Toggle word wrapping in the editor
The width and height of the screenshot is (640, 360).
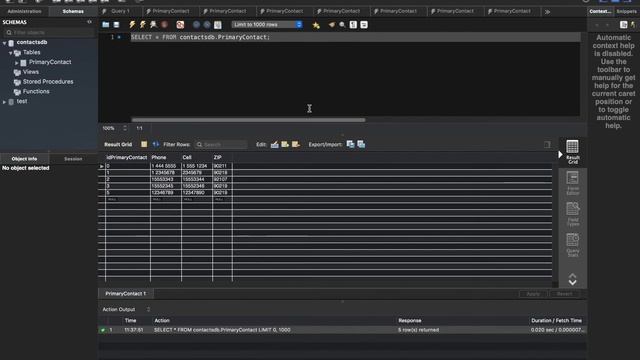tap(364, 25)
